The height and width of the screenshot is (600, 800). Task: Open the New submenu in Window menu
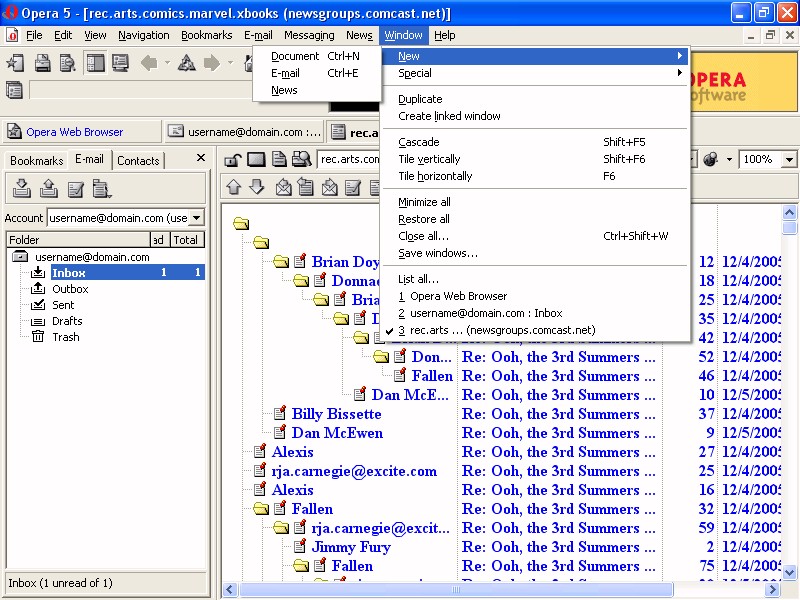[535, 56]
